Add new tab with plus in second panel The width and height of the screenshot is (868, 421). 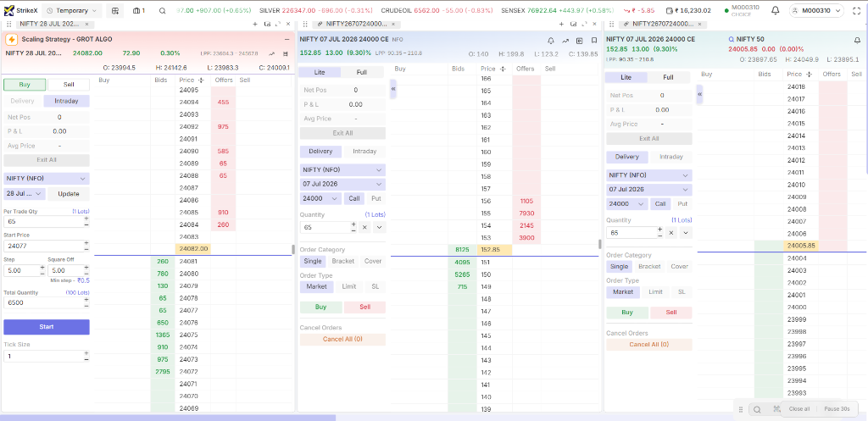click(561, 24)
